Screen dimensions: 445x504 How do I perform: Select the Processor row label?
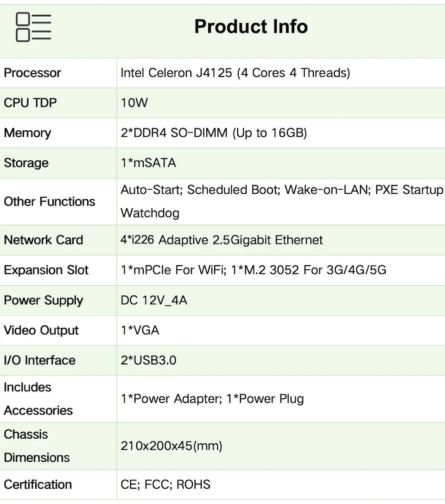click(x=32, y=73)
